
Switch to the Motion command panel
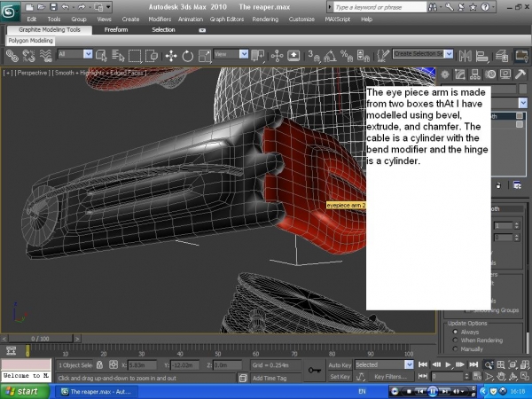490,74
